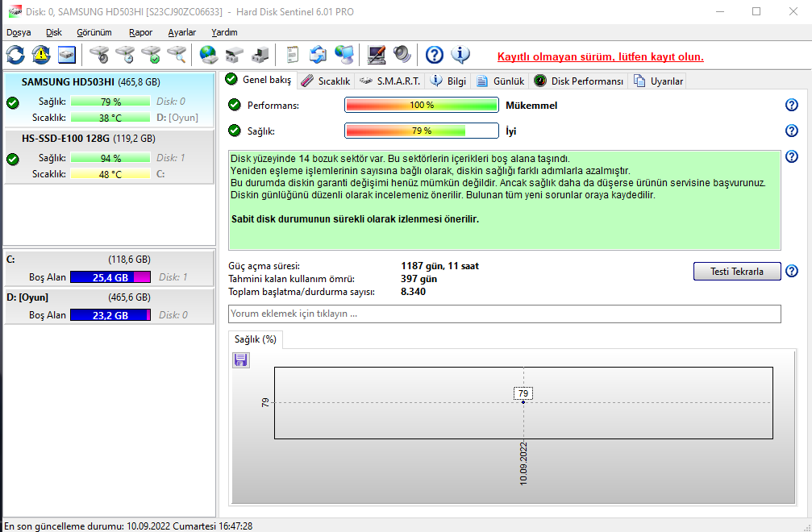812x532 pixels.
Task: Switch to the Uyarılar tab
Action: [658, 81]
